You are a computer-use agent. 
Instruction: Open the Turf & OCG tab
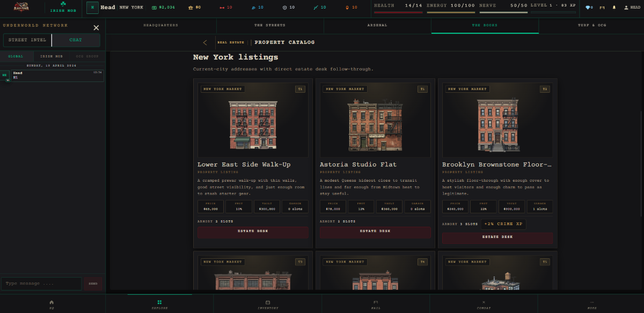coord(591,25)
